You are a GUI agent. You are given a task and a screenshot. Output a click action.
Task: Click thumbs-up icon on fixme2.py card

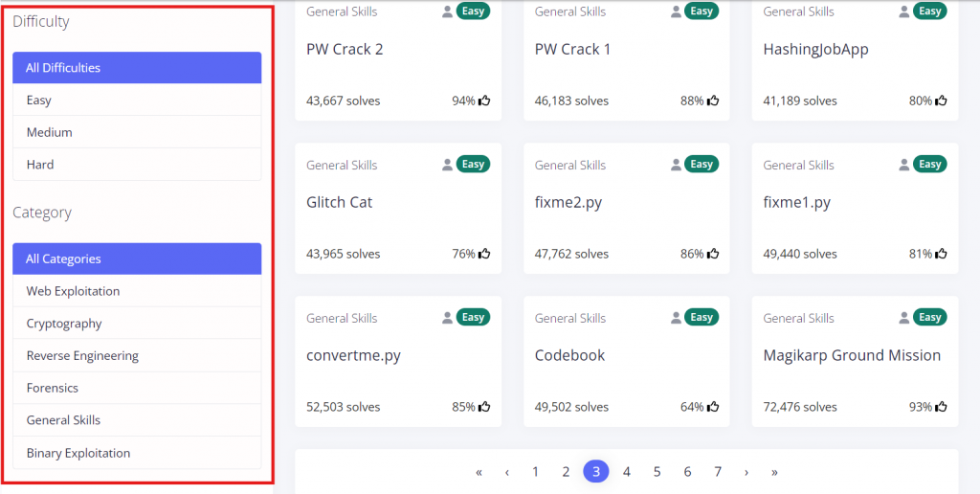713,254
